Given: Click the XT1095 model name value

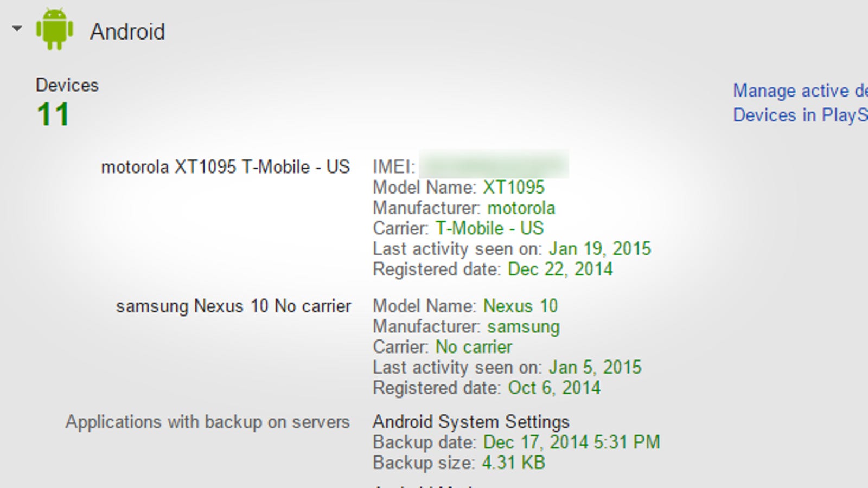Looking at the screenshot, I should (x=514, y=188).
